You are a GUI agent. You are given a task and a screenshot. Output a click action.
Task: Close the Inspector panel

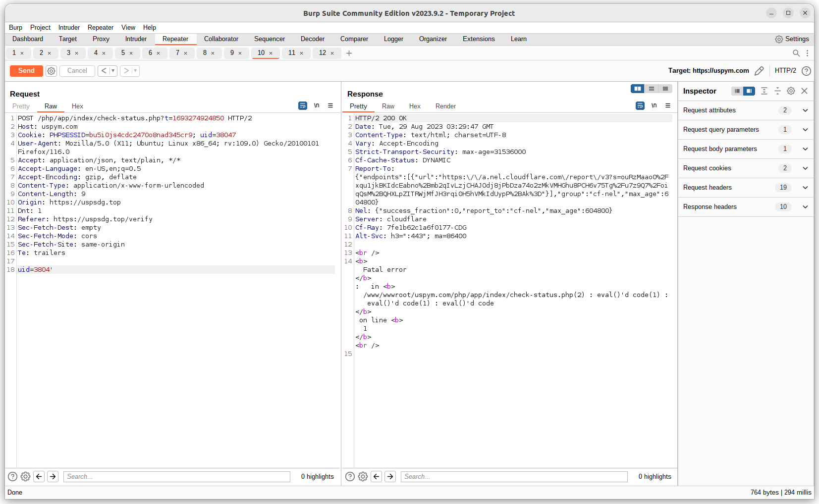coord(805,91)
